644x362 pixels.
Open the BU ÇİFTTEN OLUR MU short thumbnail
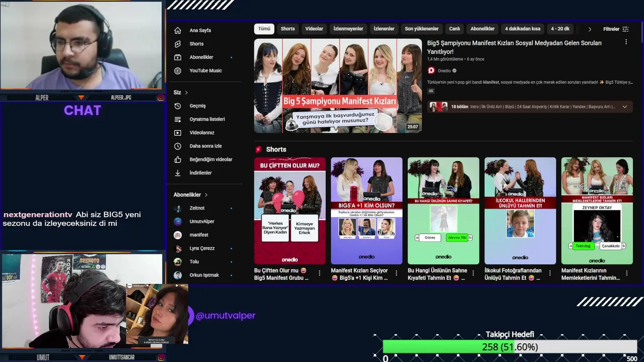click(x=290, y=211)
